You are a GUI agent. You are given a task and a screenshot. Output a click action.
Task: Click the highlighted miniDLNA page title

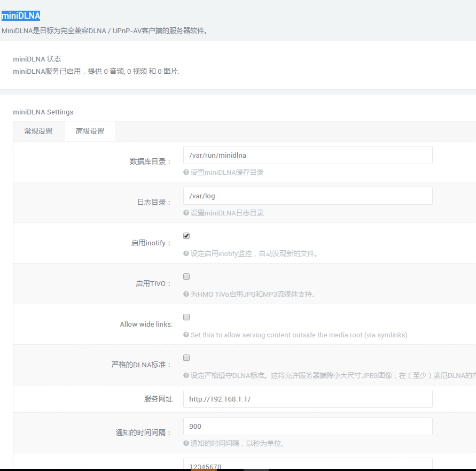coord(21,16)
